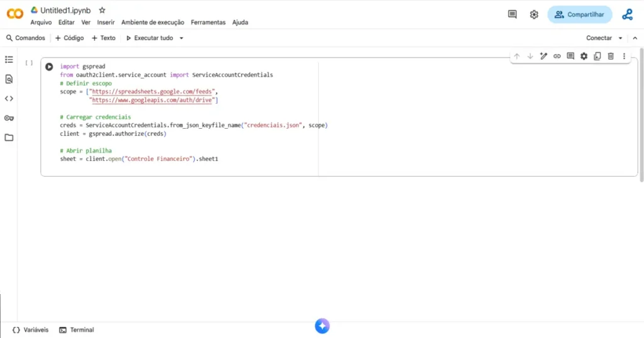Screen dimensions: 644x338
Task: Add a new Código cell
Action: [x=69, y=38]
